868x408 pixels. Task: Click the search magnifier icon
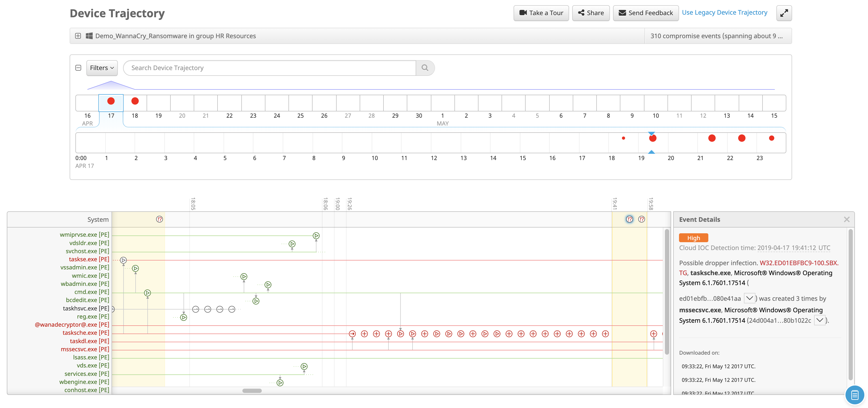[425, 68]
